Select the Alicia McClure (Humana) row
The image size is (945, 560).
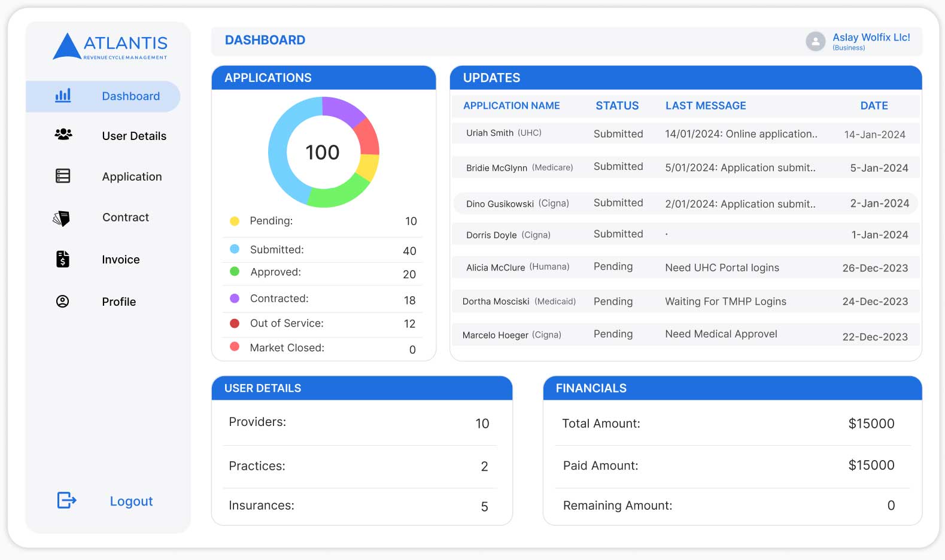point(685,267)
